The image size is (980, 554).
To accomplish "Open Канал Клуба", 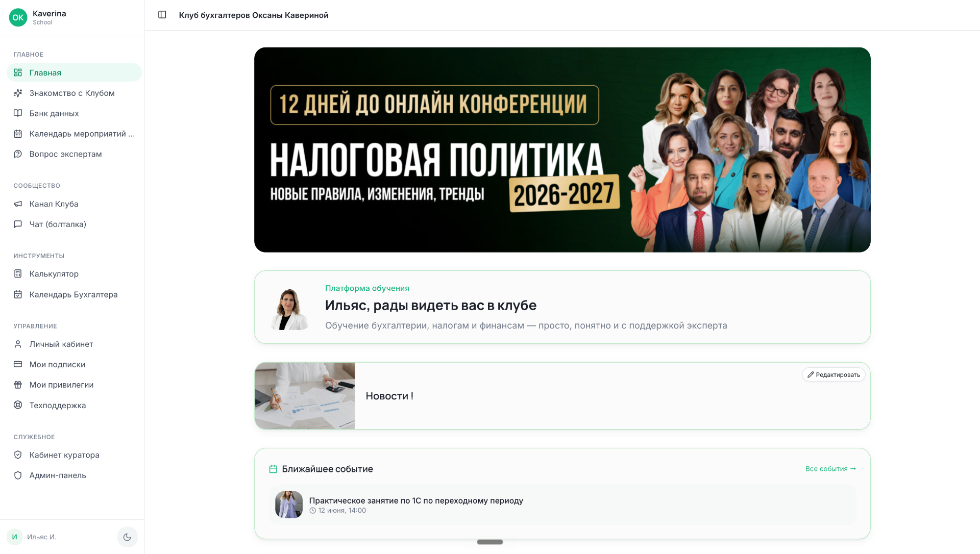I will (74, 204).
